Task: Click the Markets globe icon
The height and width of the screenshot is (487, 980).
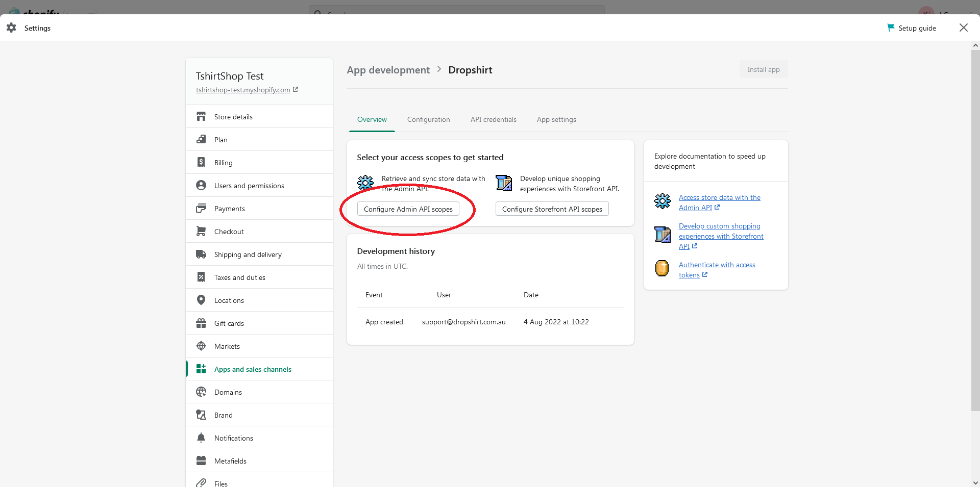Action: 201,346
